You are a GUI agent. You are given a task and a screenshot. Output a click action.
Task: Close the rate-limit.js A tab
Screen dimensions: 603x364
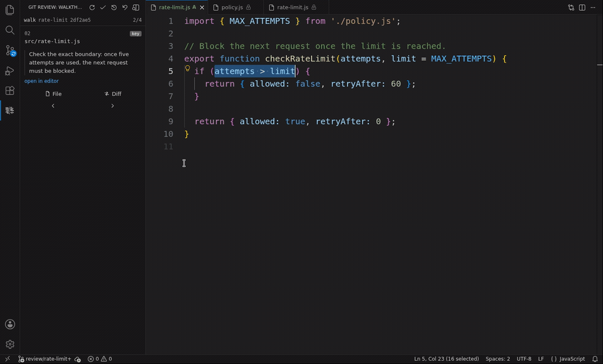point(202,8)
